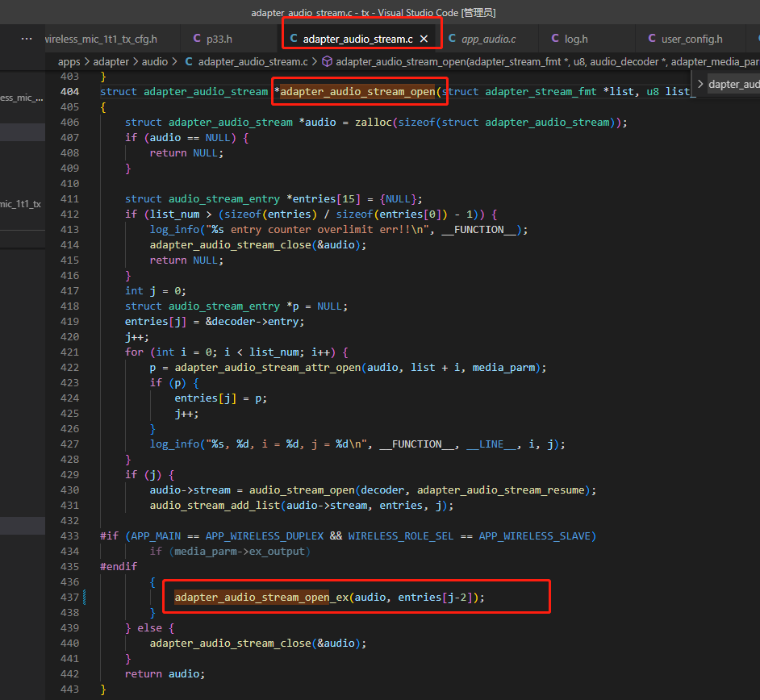This screenshot has width=760, height=700.
Task: Select the user_config.h tab
Action: [x=685, y=39]
